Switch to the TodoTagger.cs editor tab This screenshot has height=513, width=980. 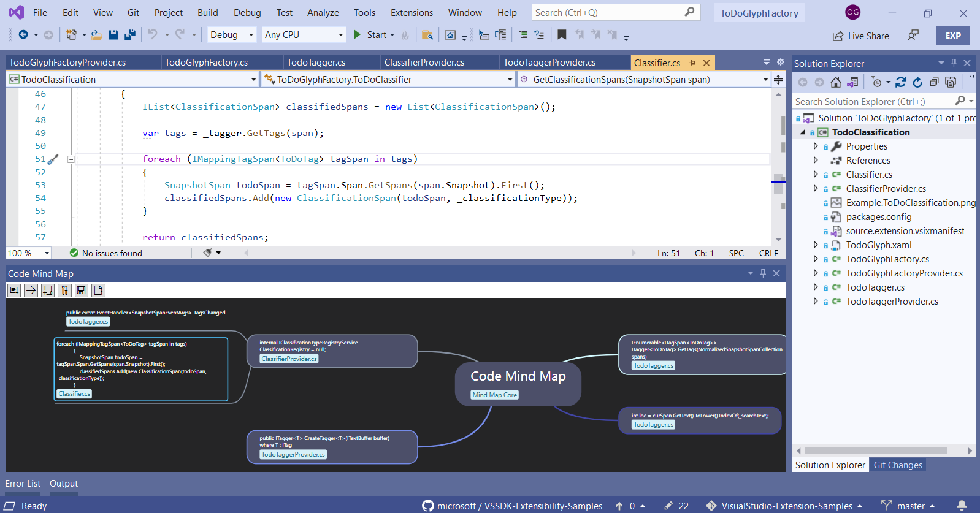pos(316,63)
